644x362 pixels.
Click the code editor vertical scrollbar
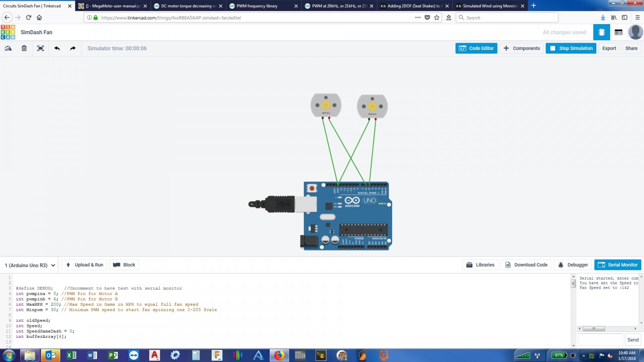pos(573,283)
